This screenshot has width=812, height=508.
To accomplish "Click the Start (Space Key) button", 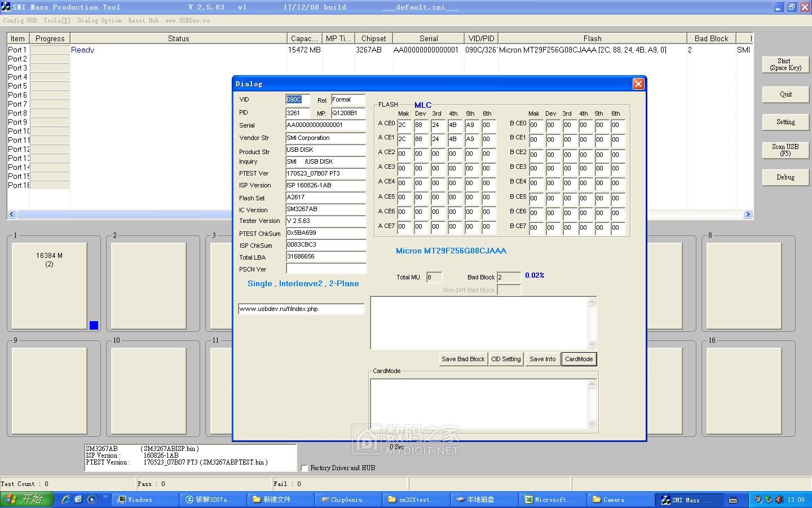I will (785, 64).
